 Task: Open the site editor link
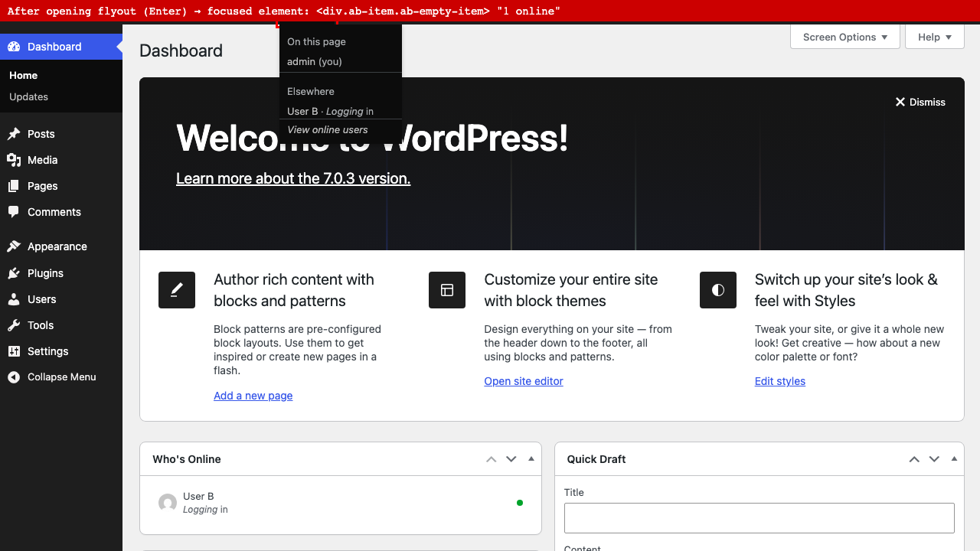pos(524,381)
